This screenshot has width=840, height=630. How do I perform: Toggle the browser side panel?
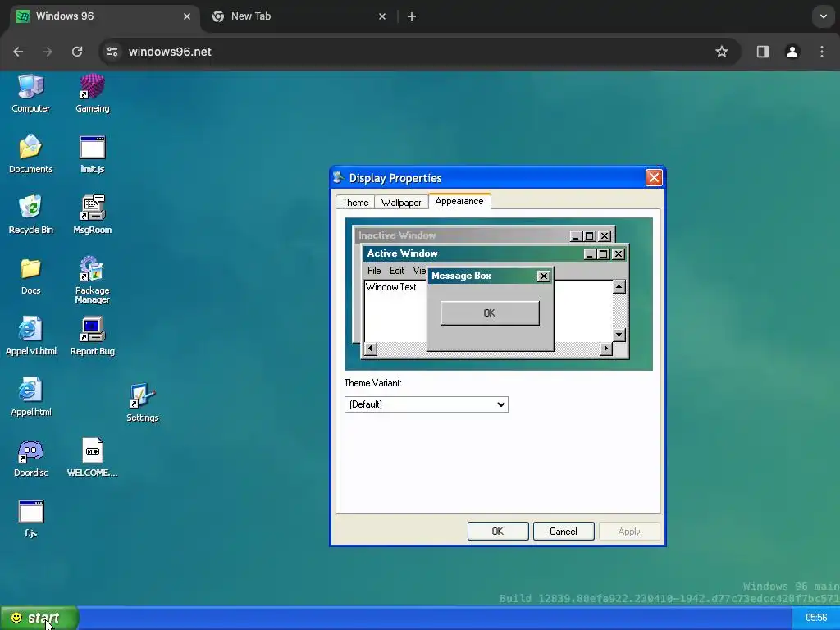point(762,52)
